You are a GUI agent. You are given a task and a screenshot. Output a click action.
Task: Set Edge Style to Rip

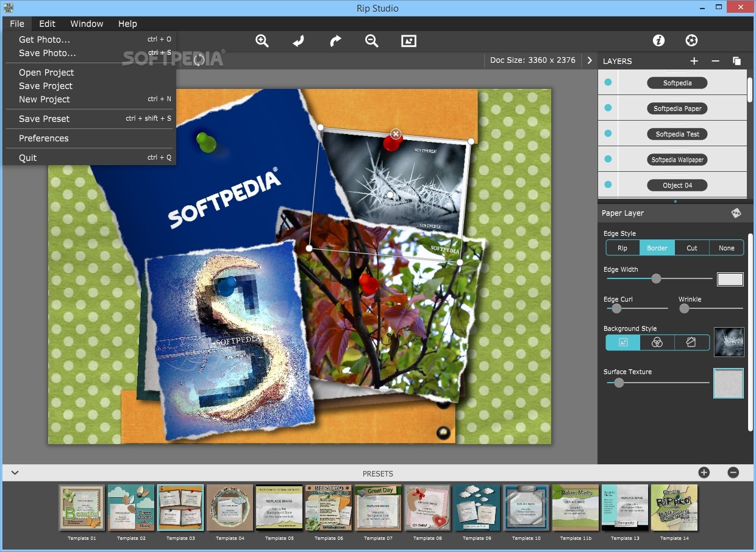622,247
